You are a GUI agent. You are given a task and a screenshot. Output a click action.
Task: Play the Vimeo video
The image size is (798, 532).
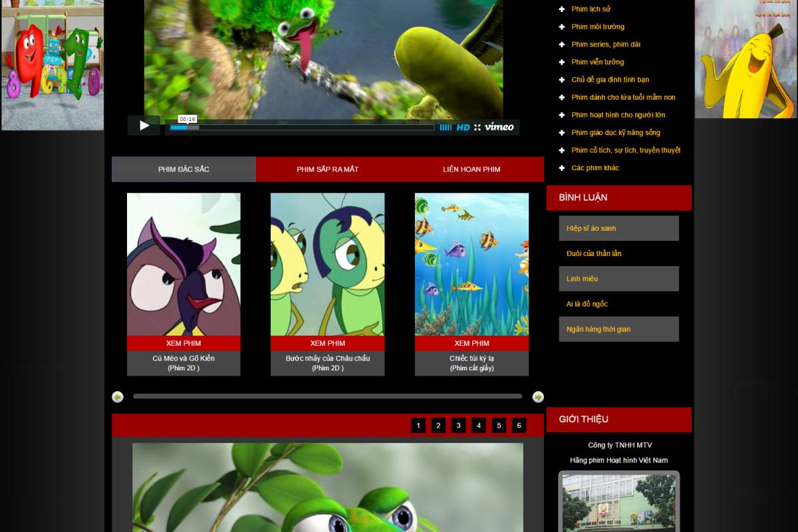(144, 126)
